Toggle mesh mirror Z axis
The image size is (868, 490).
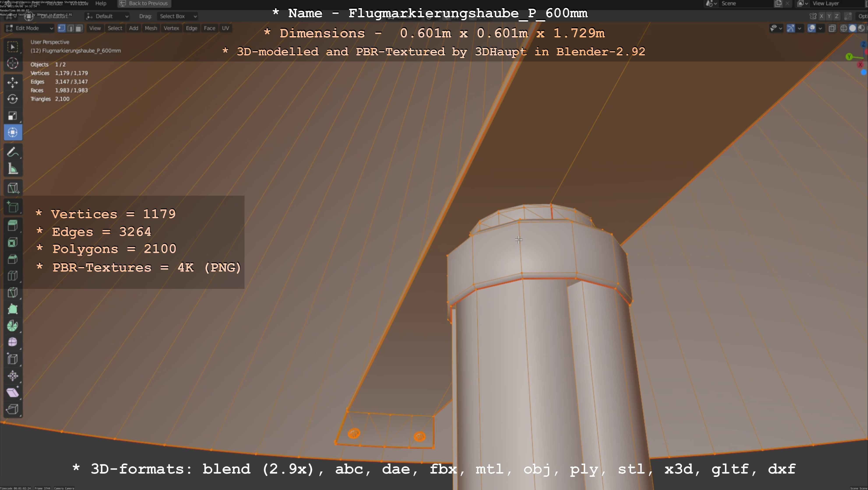point(836,16)
